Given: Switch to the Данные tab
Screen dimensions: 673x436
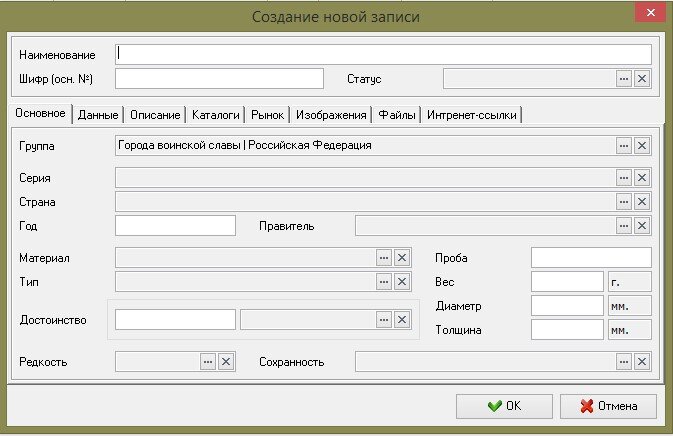Looking at the screenshot, I should (98, 115).
